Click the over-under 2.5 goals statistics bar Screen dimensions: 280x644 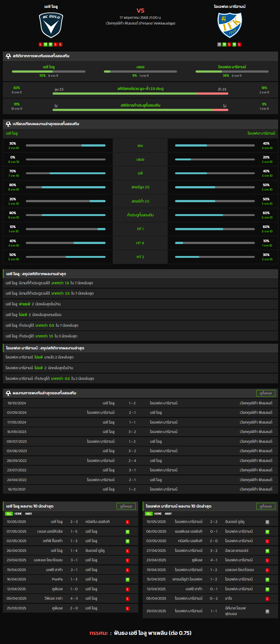140,94
